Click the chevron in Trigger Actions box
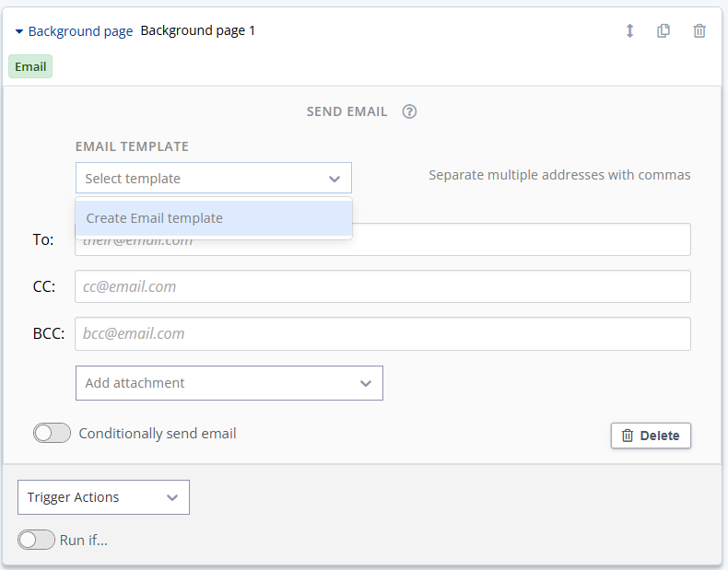Viewport: 728px width, 570px height. (172, 497)
